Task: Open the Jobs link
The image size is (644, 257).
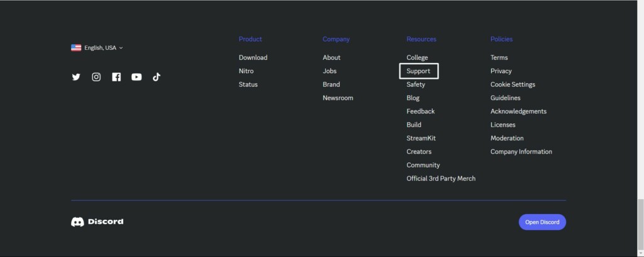Action: pyautogui.click(x=330, y=71)
